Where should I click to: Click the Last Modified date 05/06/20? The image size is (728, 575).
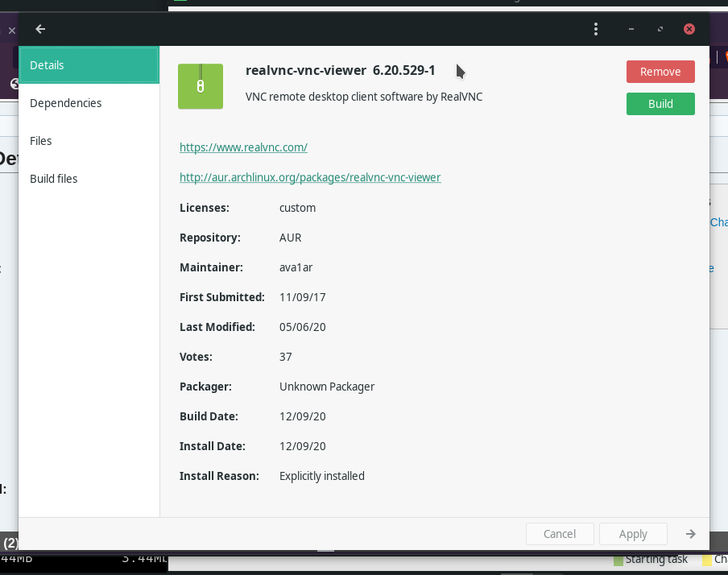[x=302, y=327]
